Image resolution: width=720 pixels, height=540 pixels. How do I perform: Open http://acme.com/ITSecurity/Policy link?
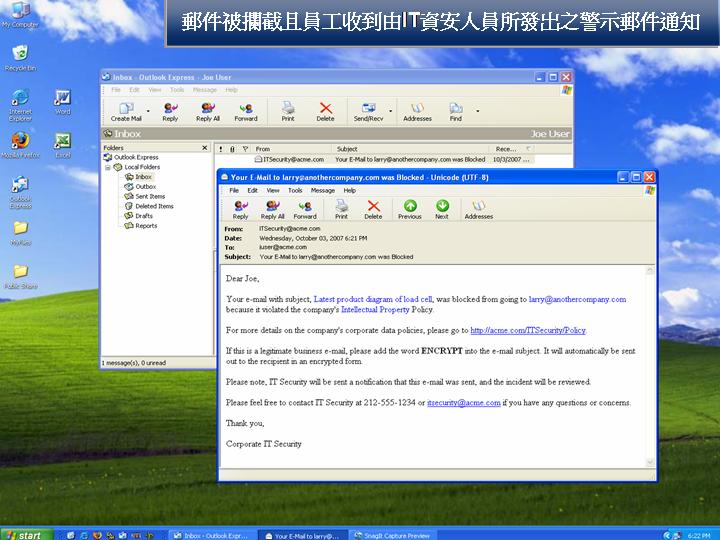pyautogui.click(x=528, y=330)
